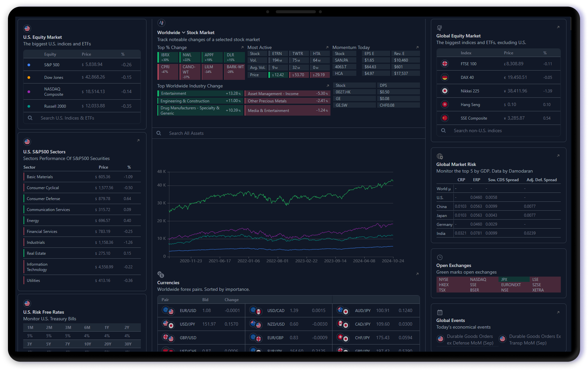The height and width of the screenshot is (371, 588).
Task: Select the NASDAQ Composite row
Action: (82, 92)
